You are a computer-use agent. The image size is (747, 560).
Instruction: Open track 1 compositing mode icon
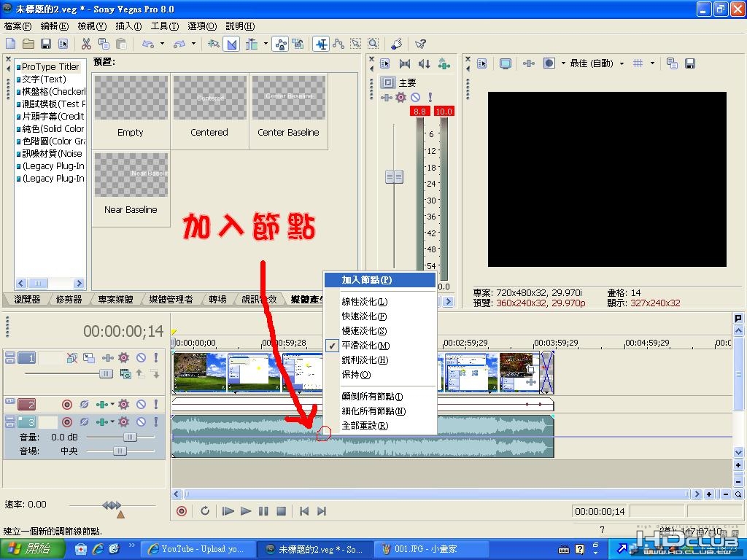pyautogui.click(x=88, y=358)
